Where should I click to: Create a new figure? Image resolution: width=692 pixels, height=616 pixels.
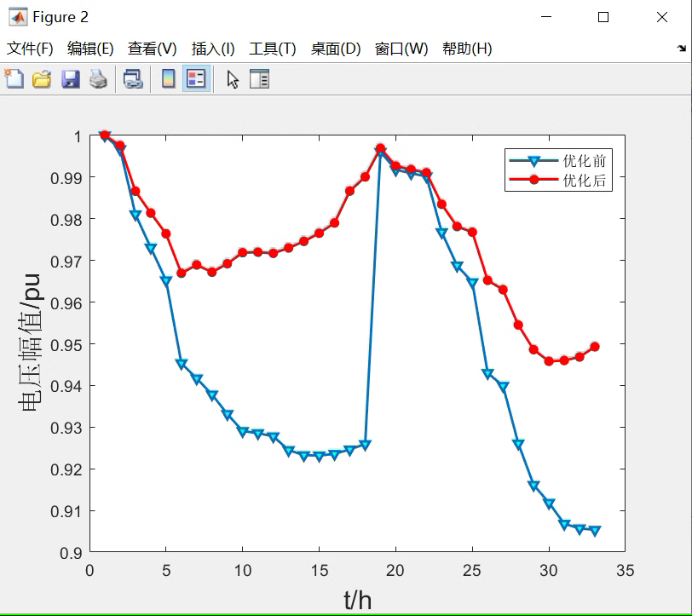tap(14, 78)
